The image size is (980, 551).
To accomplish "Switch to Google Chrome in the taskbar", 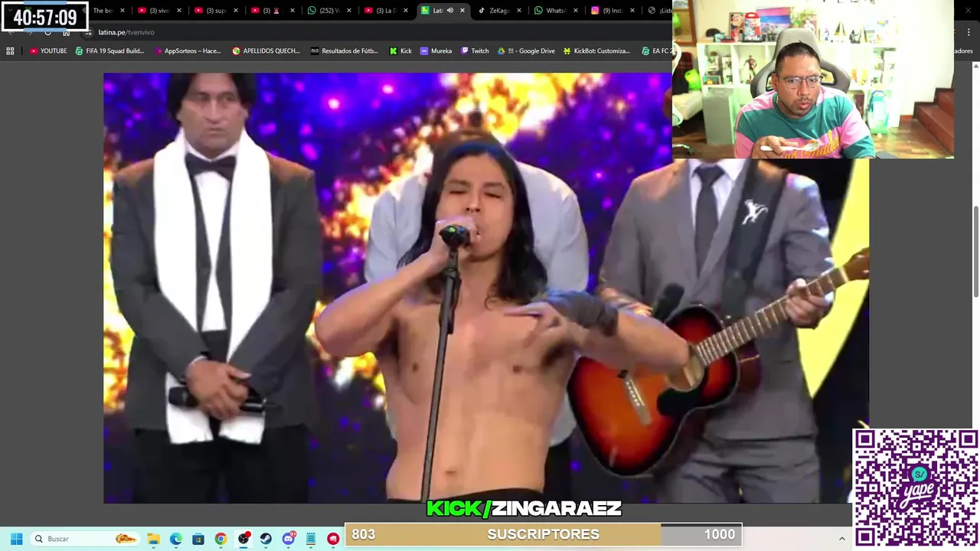I will (x=220, y=539).
